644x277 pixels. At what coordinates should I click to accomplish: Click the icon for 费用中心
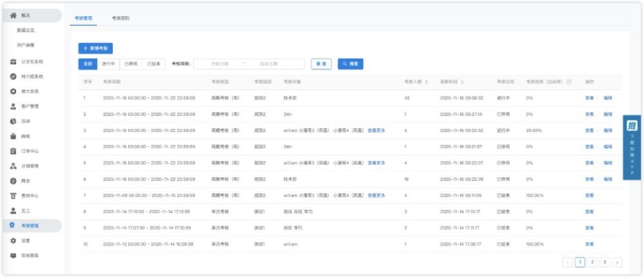click(13, 196)
